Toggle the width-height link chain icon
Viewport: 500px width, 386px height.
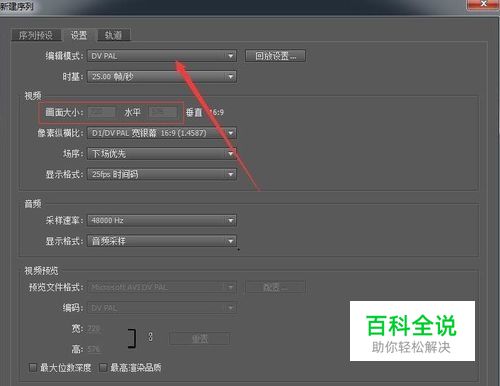click(x=150, y=337)
